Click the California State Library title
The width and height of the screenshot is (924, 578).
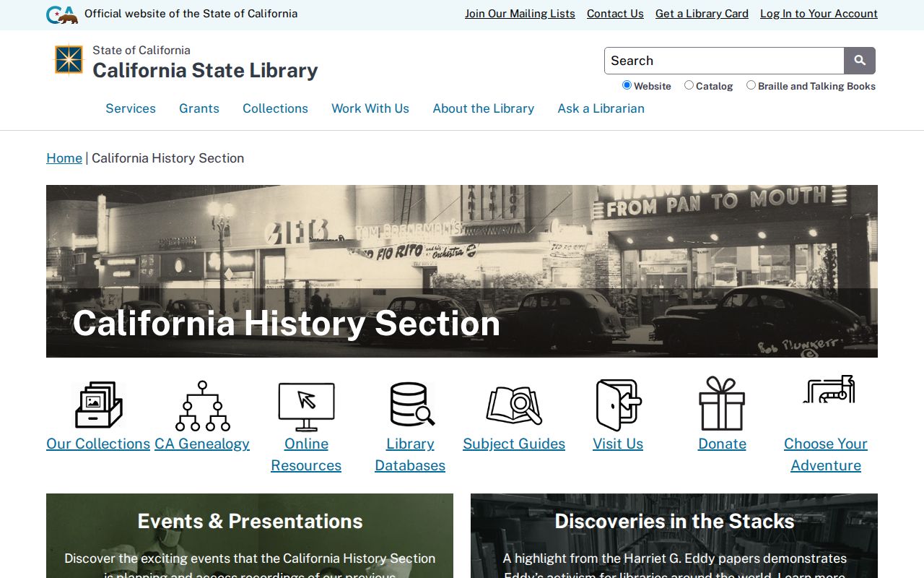(205, 70)
